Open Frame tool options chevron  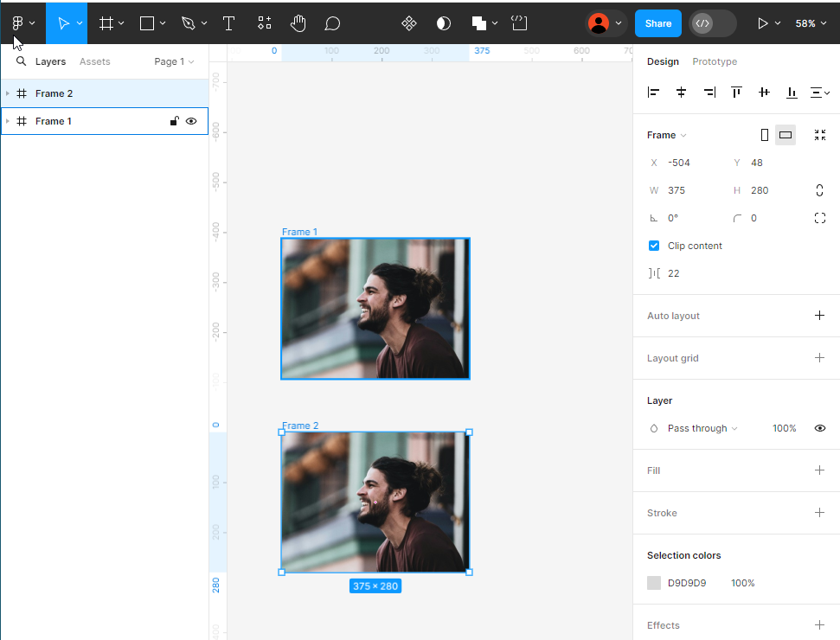(121, 23)
